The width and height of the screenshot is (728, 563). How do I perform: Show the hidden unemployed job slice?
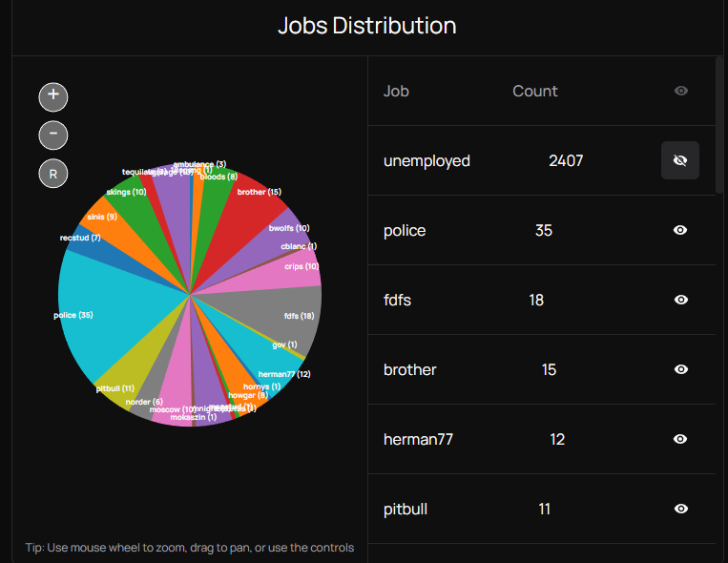pos(680,160)
